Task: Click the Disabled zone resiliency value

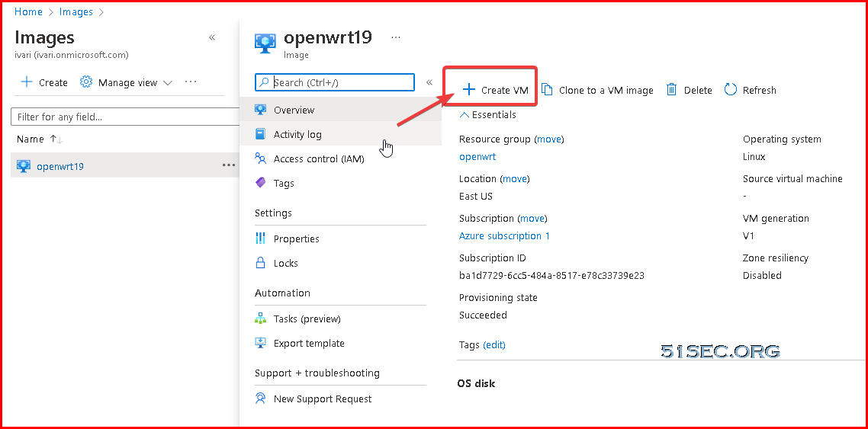Action: (x=762, y=275)
